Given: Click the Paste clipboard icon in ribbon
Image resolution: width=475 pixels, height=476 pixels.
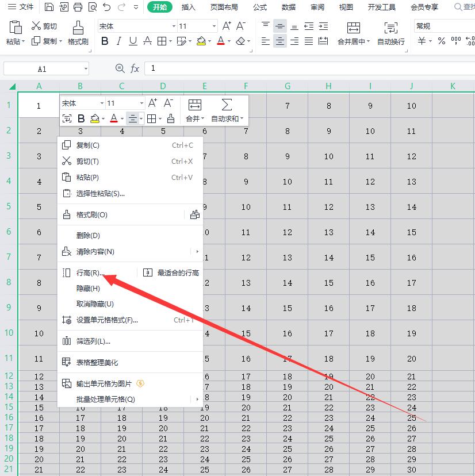Looking at the screenshot, I should [15, 28].
